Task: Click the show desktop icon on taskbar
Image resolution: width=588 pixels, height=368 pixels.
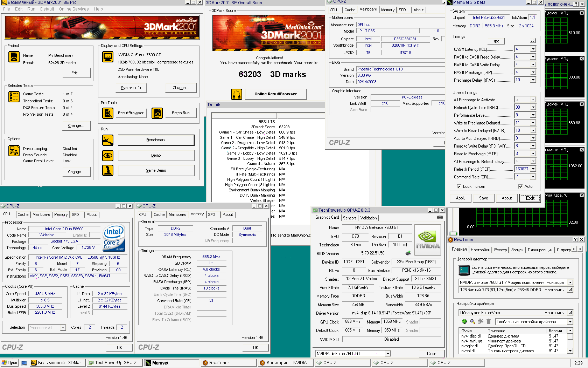Action: 24,363
